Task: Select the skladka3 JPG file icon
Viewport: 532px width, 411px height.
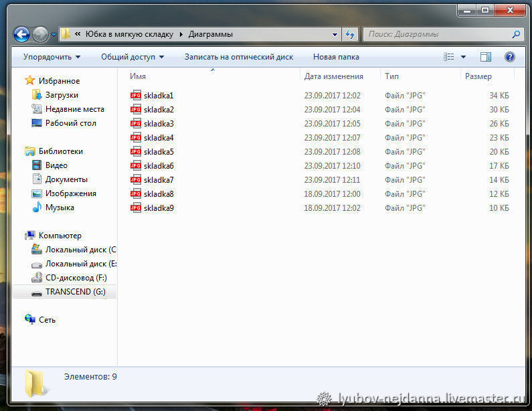Action: click(x=136, y=124)
